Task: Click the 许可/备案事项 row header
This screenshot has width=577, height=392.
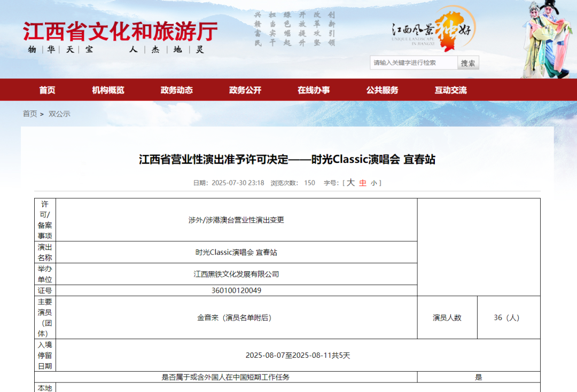Action: (x=45, y=220)
